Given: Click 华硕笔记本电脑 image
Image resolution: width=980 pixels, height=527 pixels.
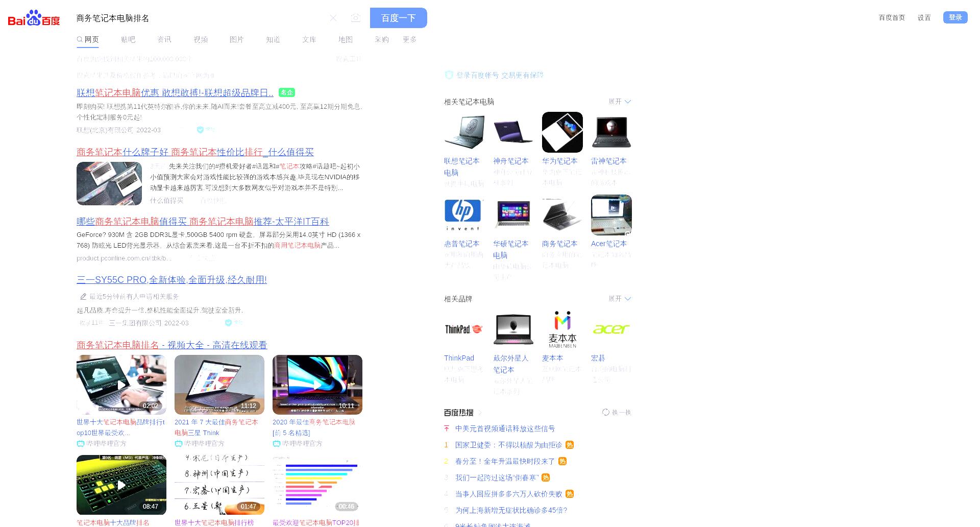Looking at the screenshot, I should coord(513,215).
